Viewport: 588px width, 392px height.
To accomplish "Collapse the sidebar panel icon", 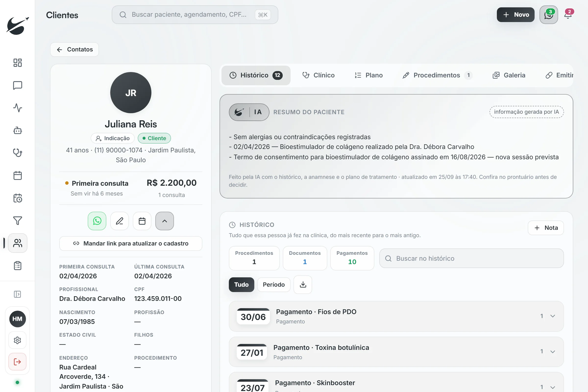I will point(17,294).
